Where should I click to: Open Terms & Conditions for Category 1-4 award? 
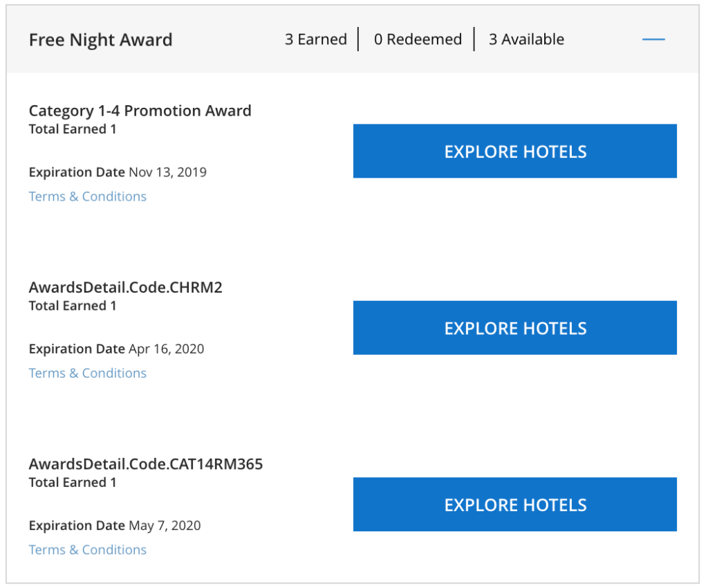click(x=87, y=196)
